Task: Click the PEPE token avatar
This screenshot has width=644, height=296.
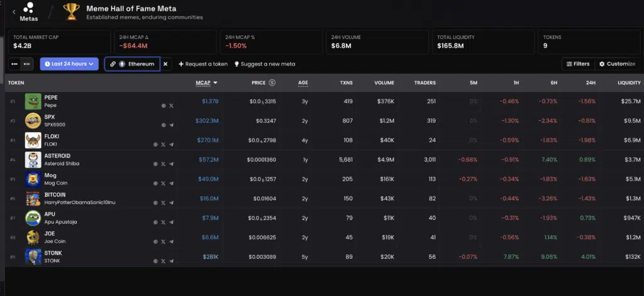Action: point(33,101)
